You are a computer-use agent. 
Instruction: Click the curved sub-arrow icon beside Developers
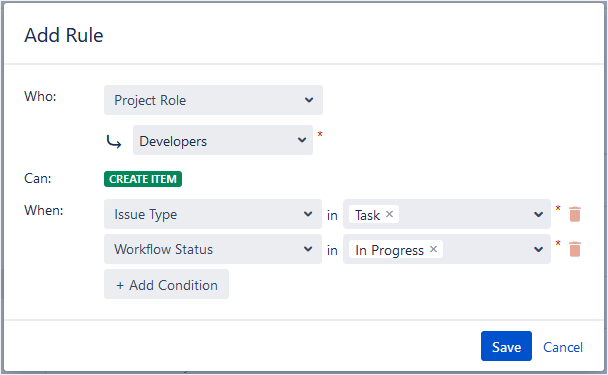point(114,142)
